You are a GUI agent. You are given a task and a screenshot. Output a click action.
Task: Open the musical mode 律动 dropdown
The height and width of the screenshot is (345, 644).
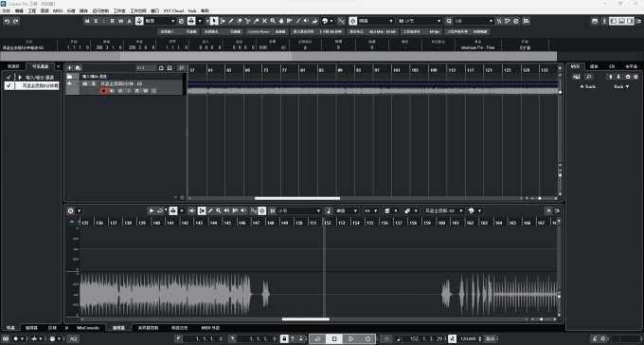click(x=347, y=211)
